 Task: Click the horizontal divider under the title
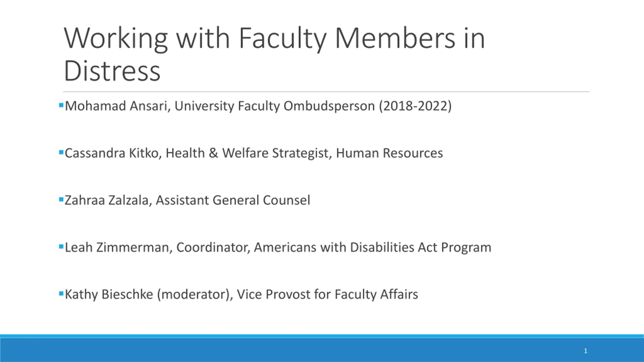[x=326, y=92]
